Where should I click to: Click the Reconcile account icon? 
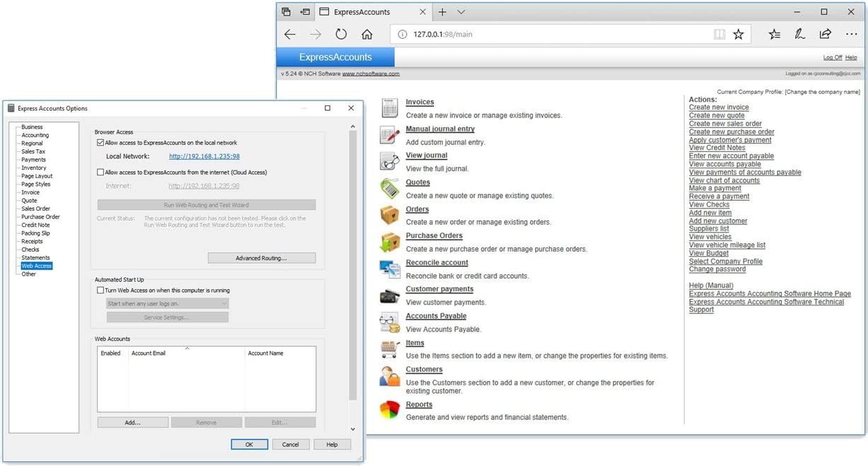389,269
